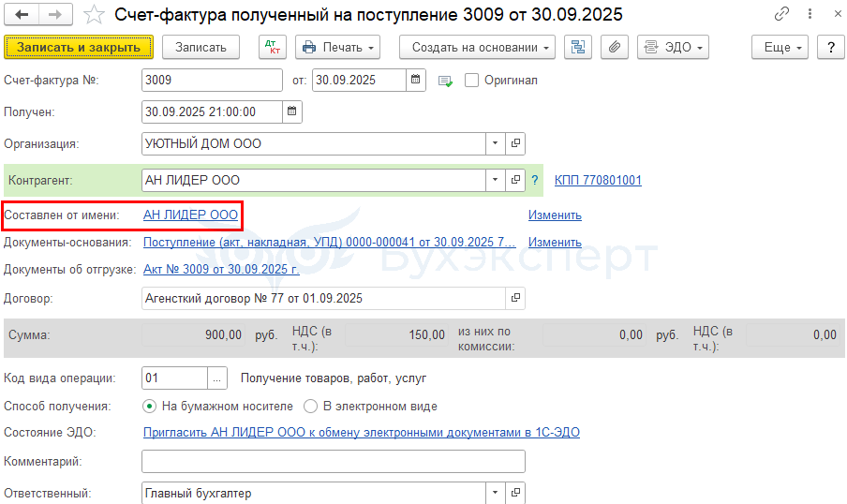The image size is (847, 504).
Task: Open calendar for Получен date field
Action: click(291, 111)
